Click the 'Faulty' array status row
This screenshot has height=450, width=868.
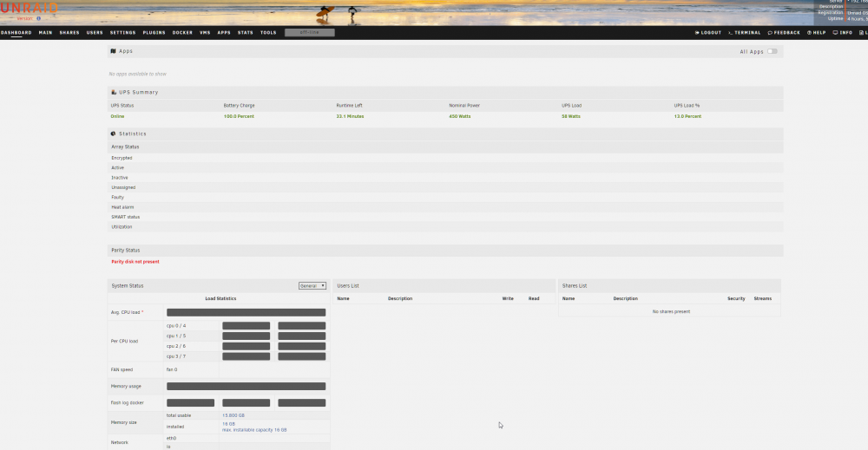445,198
